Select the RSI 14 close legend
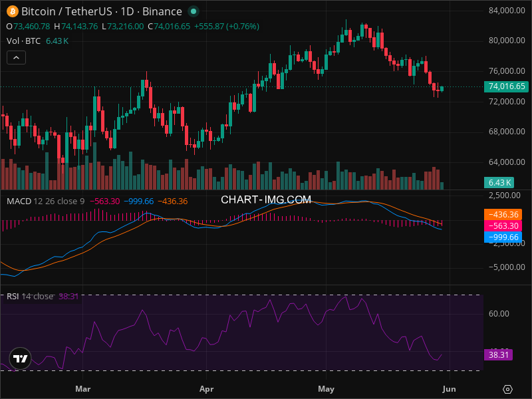Viewport: 532px width, 399px height. [30, 296]
